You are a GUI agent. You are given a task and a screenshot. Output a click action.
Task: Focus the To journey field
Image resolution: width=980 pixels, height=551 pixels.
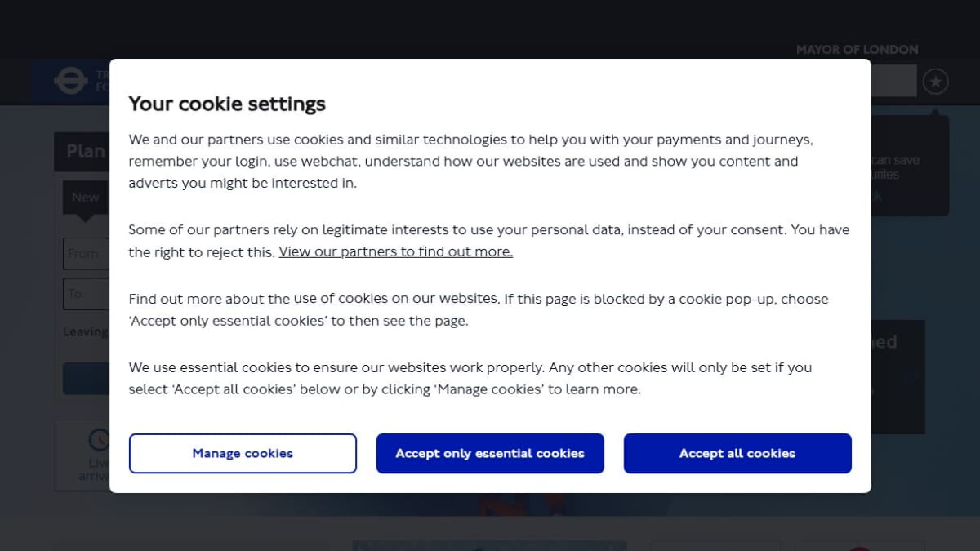tap(86, 294)
